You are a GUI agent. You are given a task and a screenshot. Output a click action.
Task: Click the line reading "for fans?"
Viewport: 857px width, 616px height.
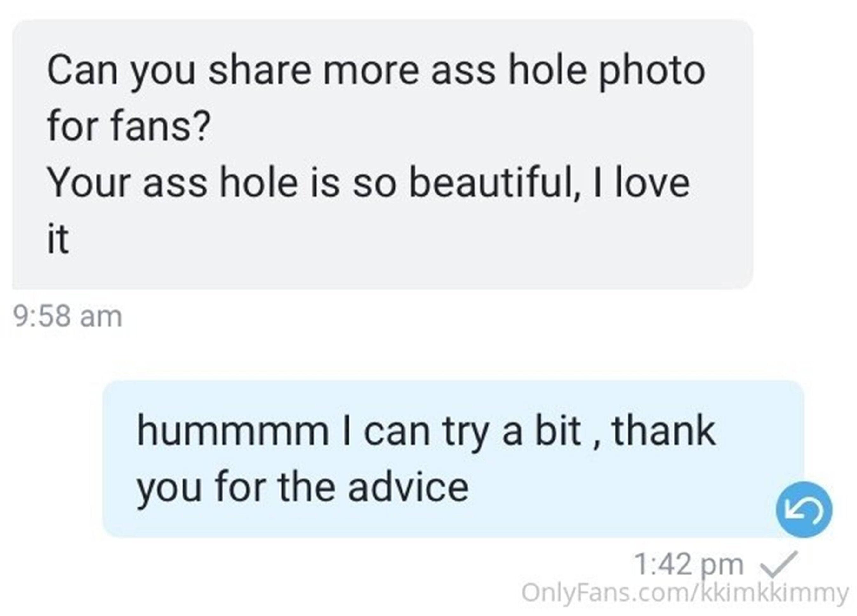[129, 127]
